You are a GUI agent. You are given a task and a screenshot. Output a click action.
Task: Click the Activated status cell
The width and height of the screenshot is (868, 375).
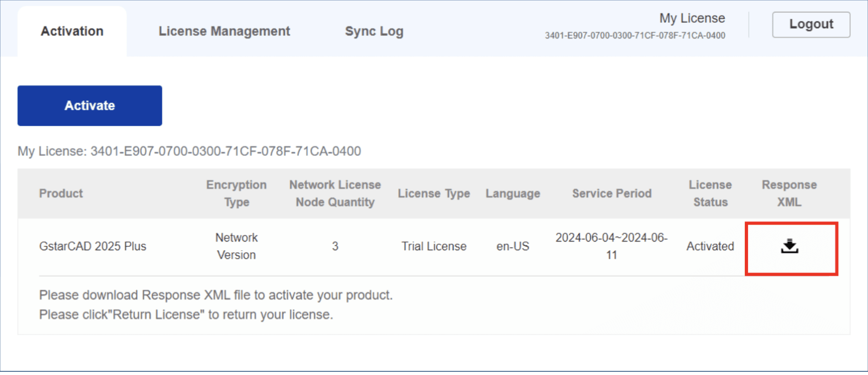(710, 246)
